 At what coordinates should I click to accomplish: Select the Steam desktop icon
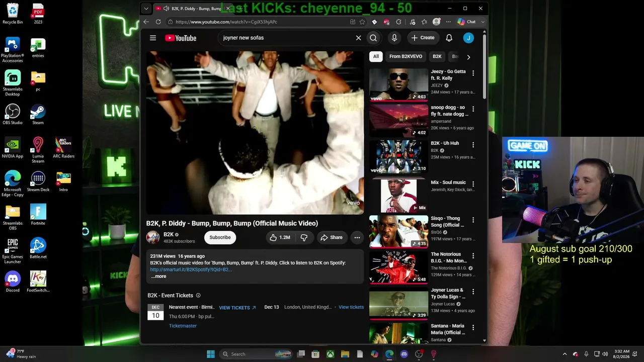click(38, 114)
